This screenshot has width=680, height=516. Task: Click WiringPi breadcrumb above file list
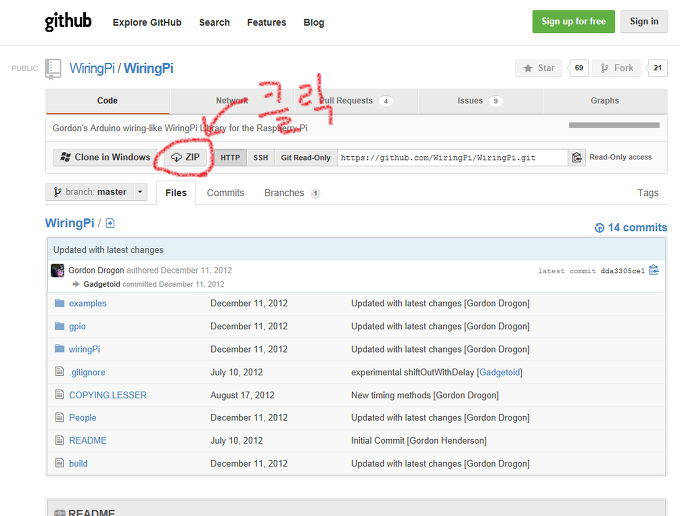[x=70, y=223]
